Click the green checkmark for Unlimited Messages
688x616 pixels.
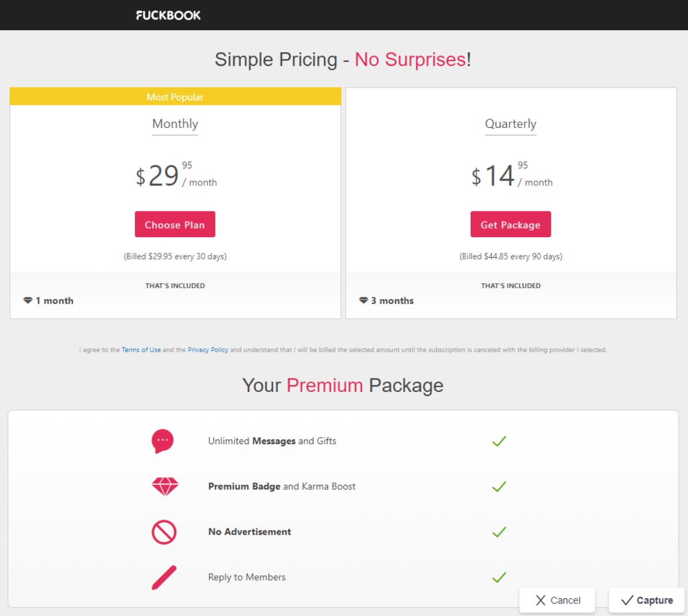(x=499, y=441)
